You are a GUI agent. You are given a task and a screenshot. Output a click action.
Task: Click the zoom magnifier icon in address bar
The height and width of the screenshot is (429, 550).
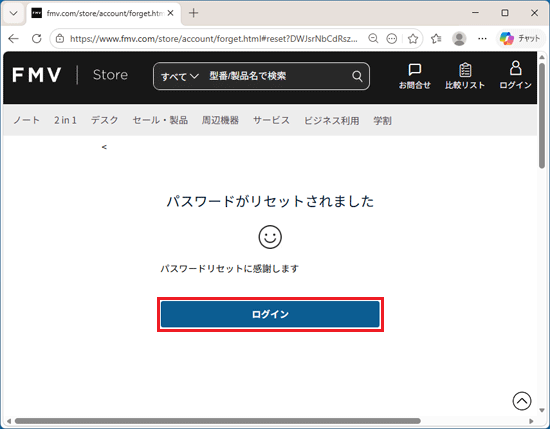pyautogui.click(x=373, y=38)
